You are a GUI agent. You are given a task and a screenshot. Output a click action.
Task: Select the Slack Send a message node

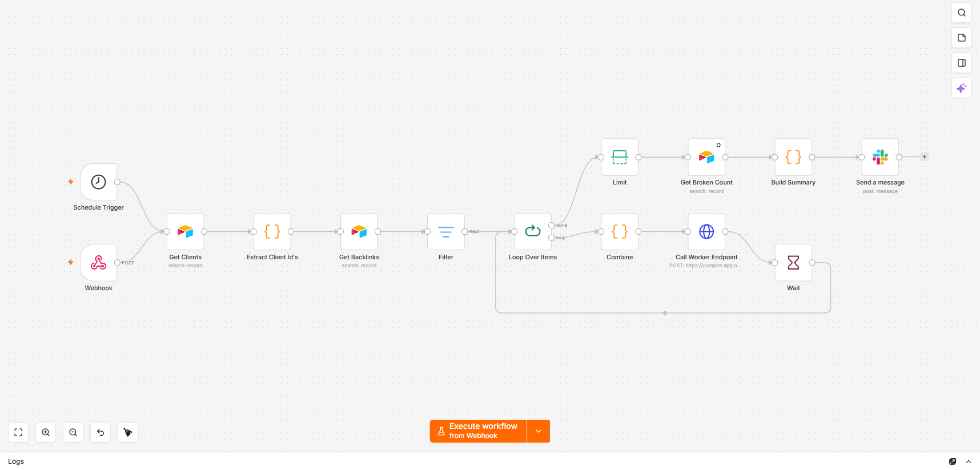(880, 157)
